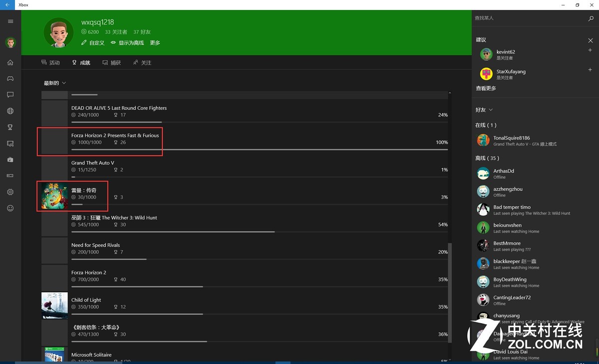The width and height of the screenshot is (599, 364).
Task: Switch to the 成就 tab
Action: pos(81,63)
